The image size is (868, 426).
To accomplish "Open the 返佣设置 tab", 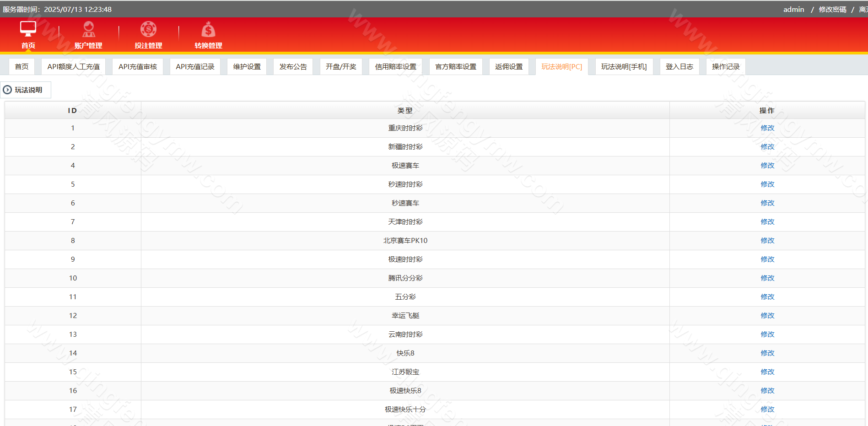I will (508, 67).
